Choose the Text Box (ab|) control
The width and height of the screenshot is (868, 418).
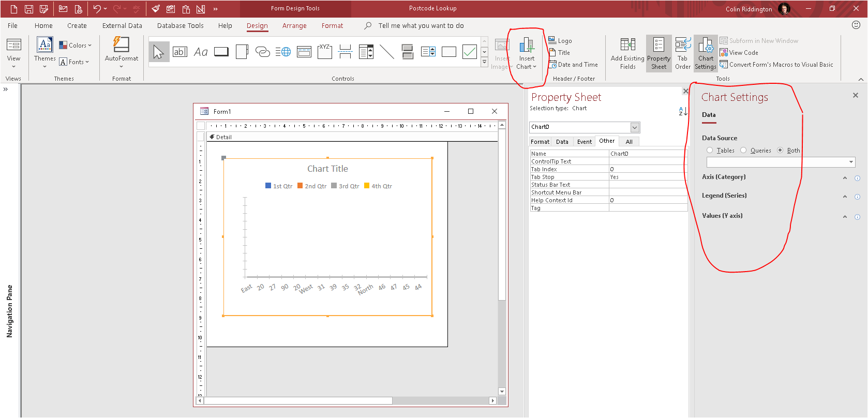click(180, 51)
